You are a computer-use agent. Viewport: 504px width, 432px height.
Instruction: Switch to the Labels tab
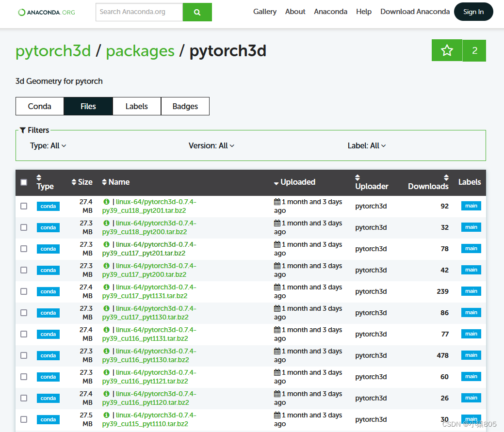pyautogui.click(x=137, y=106)
